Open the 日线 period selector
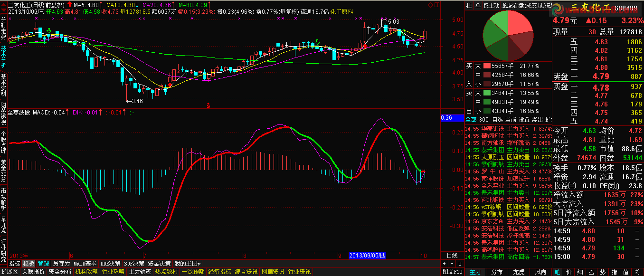The height and width of the screenshot is (276, 644). click(452, 256)
